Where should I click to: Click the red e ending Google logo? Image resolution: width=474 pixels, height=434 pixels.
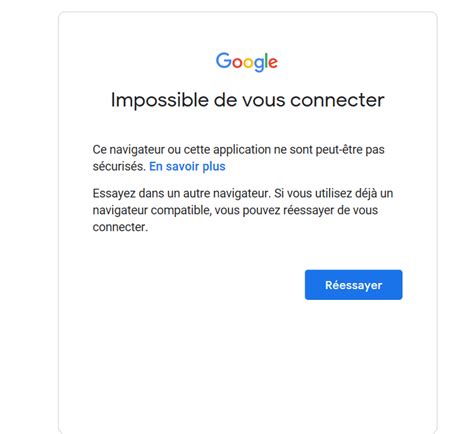pyautogui.click(x=273, y=63)
